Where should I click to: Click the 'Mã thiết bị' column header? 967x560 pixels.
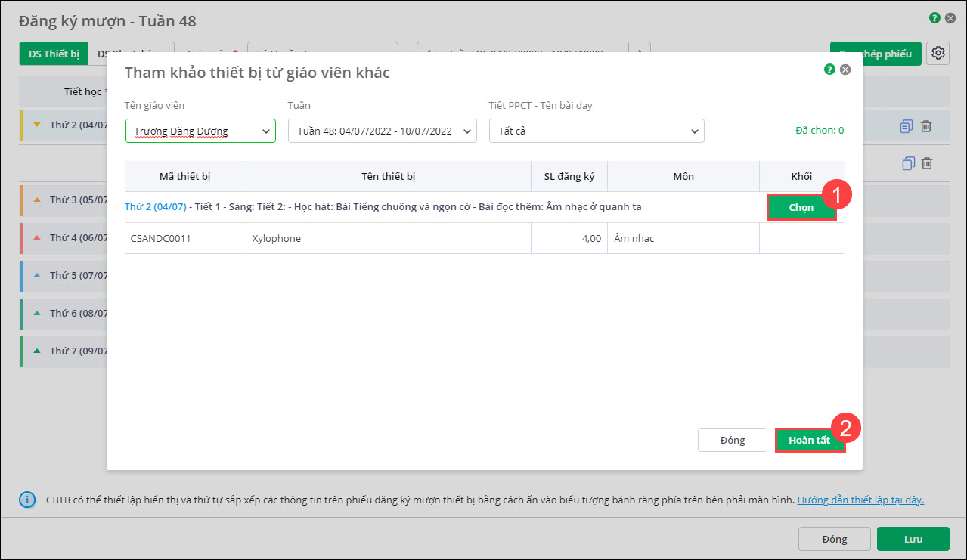click(x=185, y=176)
